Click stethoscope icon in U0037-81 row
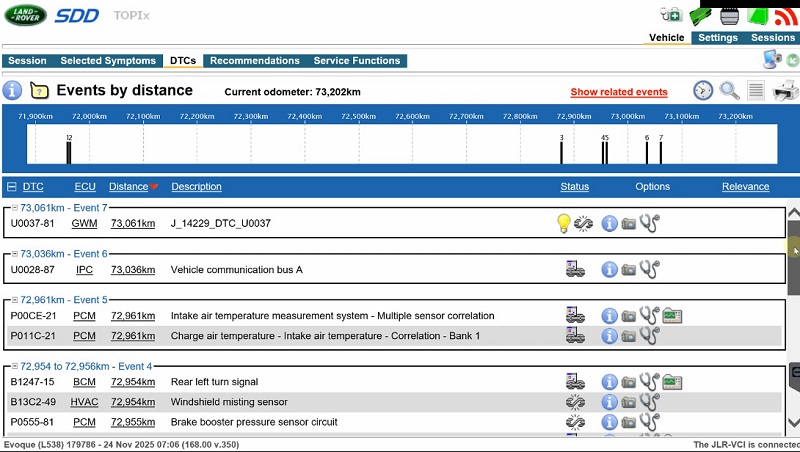 point(649,223)
